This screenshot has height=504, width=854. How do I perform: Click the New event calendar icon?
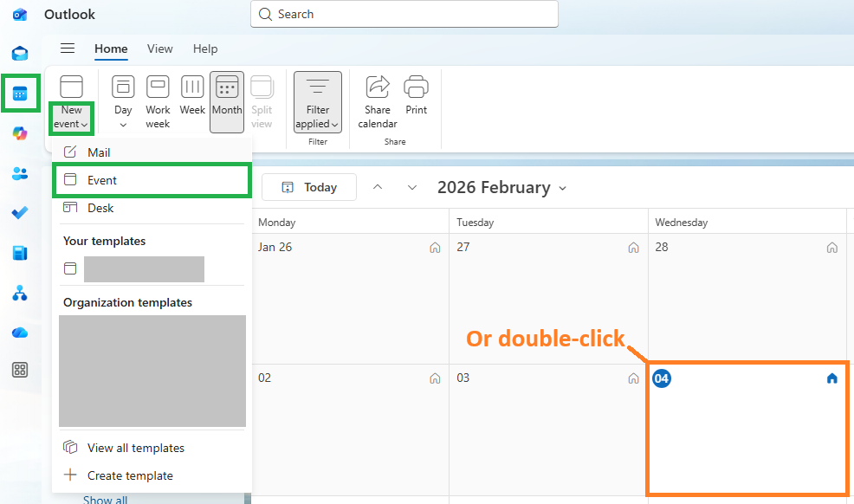point(71,87)
